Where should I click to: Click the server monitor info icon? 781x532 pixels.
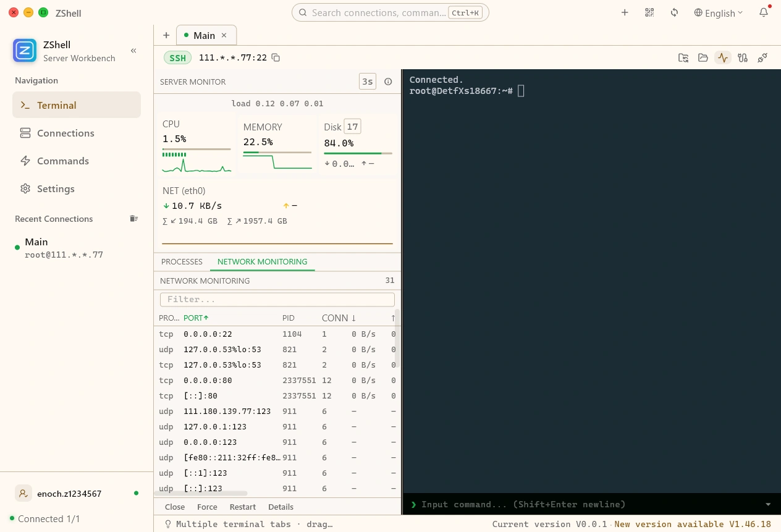click(x=389, y=82)
